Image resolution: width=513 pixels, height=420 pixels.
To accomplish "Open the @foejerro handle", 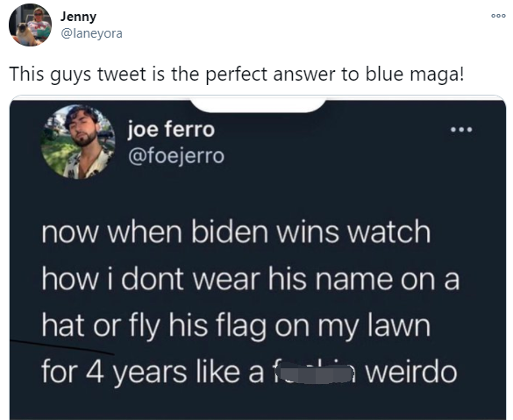I will (x=176, y=156).
